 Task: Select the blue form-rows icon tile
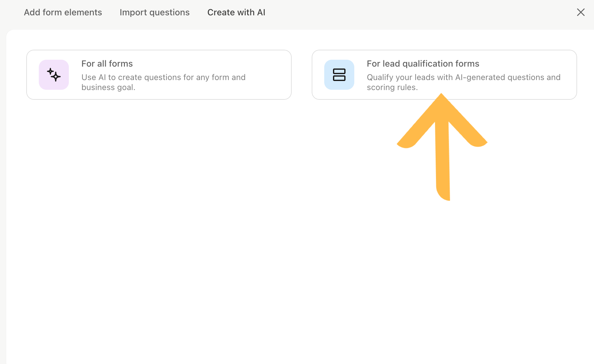(339, 75)
